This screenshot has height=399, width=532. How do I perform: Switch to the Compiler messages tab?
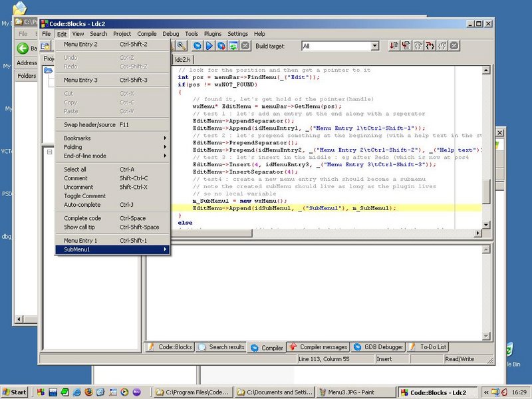coord(319,346)
